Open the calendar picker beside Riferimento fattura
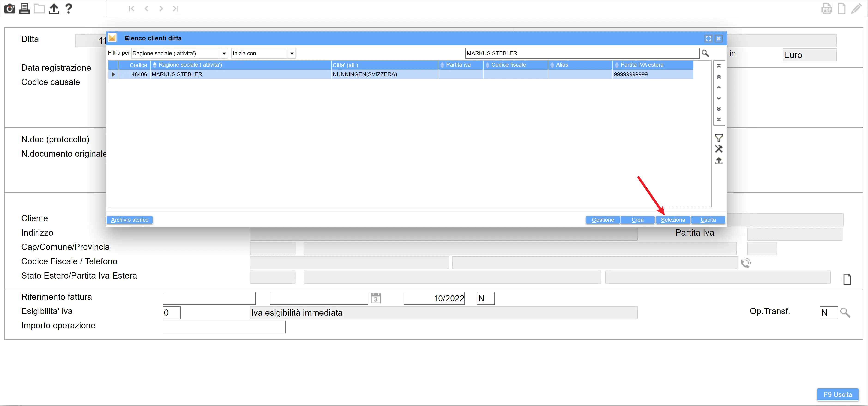This screenshot has height=406, width=868. pos(375,298)
